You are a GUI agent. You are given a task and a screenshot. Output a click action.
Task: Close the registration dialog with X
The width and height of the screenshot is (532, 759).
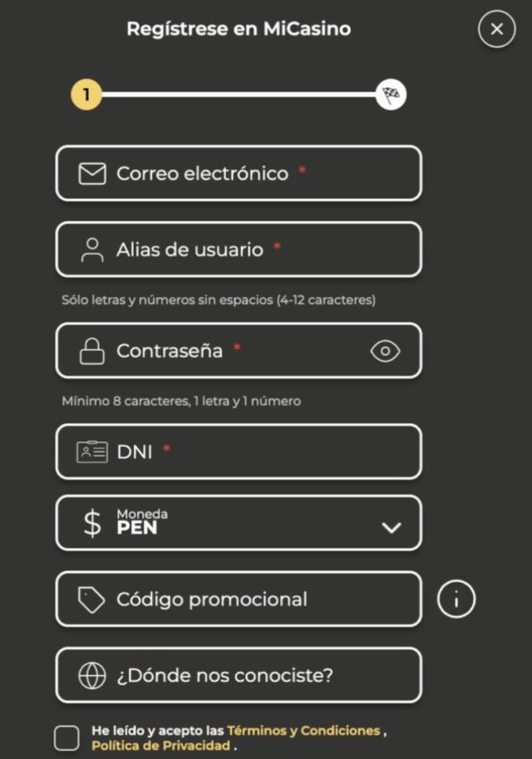click(496, 30)
